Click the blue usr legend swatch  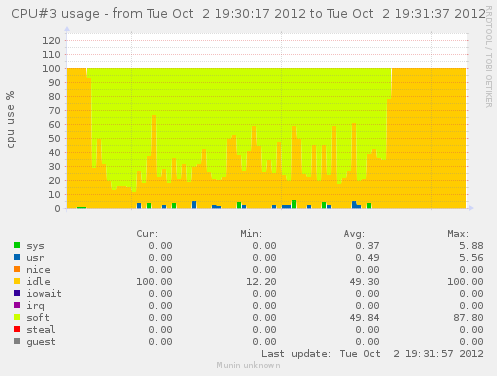tap(17, 257)
